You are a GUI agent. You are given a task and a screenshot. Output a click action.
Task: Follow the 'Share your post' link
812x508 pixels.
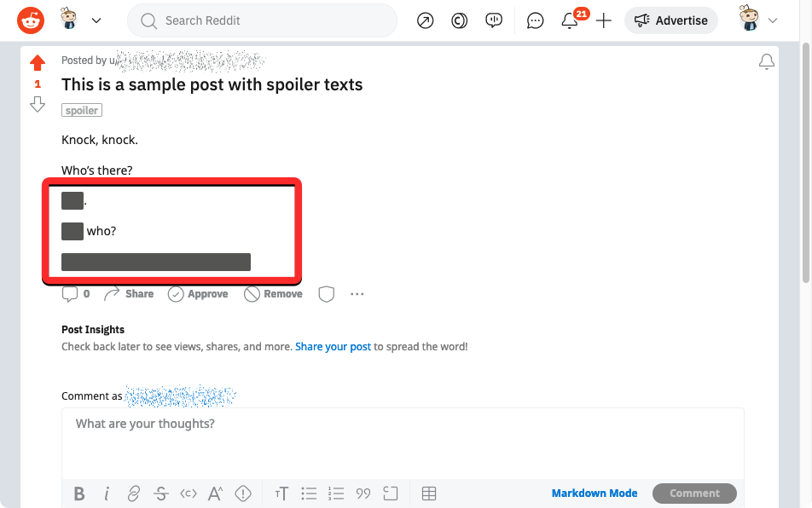point(333,347)
